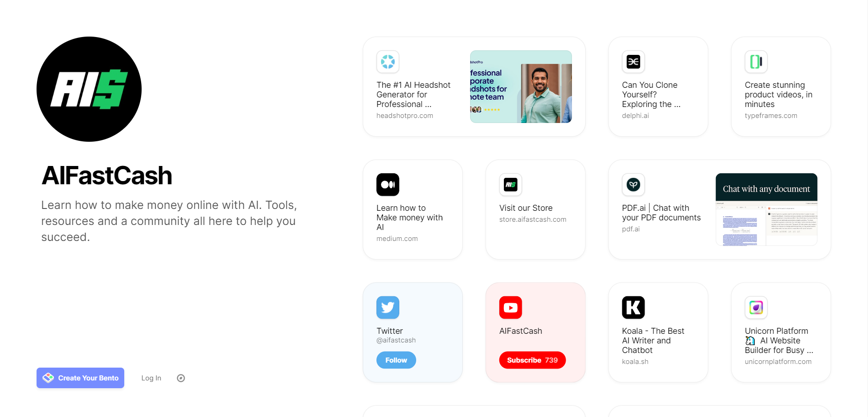Open headshotpro.com link text
This screenshot has width=868, height=417.
point(405,116)
